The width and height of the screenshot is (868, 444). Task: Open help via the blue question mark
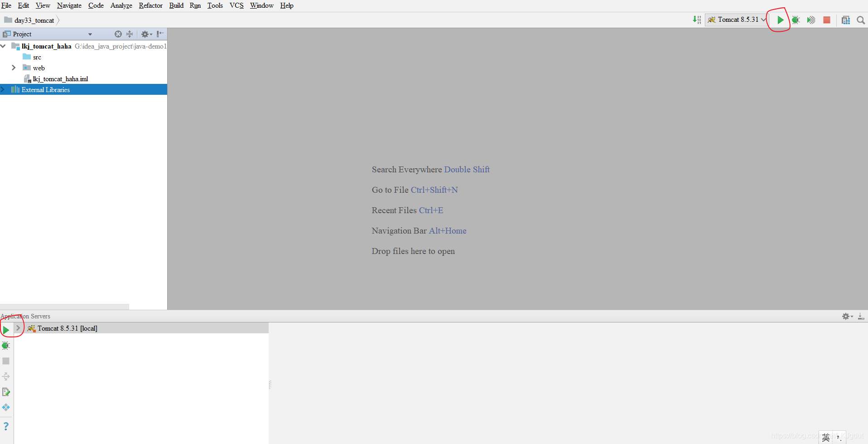(x=6, y=426)
